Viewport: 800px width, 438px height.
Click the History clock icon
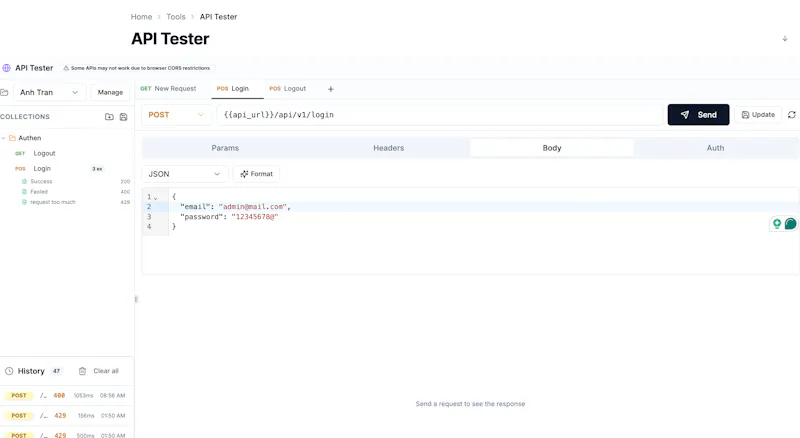click(x=9, y=371)
